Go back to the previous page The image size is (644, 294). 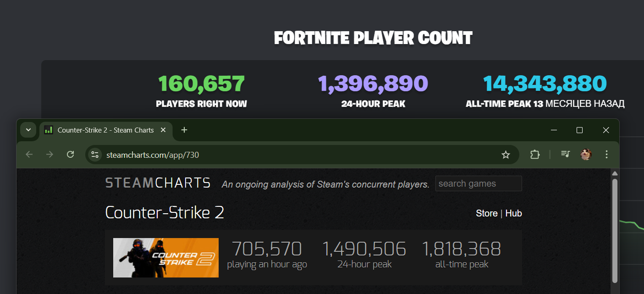click(29, 155)
